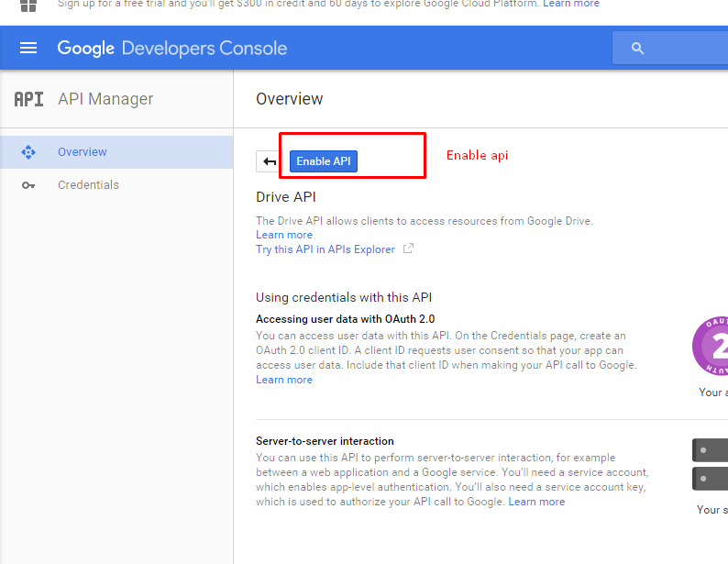Image resolution: width=728 pixels, height=564 pixels.
Task: Click the API Manager heading text
Action: [x=105, y=99]
